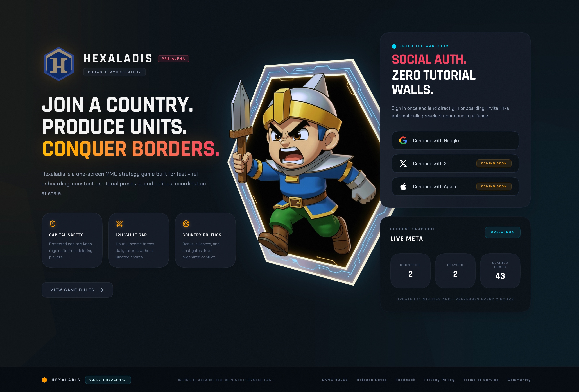The width and height of the screenshot is (579, 392).
Task: Click the arrow in View Game Rules
Action: pyautogui.click(x=101, y=290)
